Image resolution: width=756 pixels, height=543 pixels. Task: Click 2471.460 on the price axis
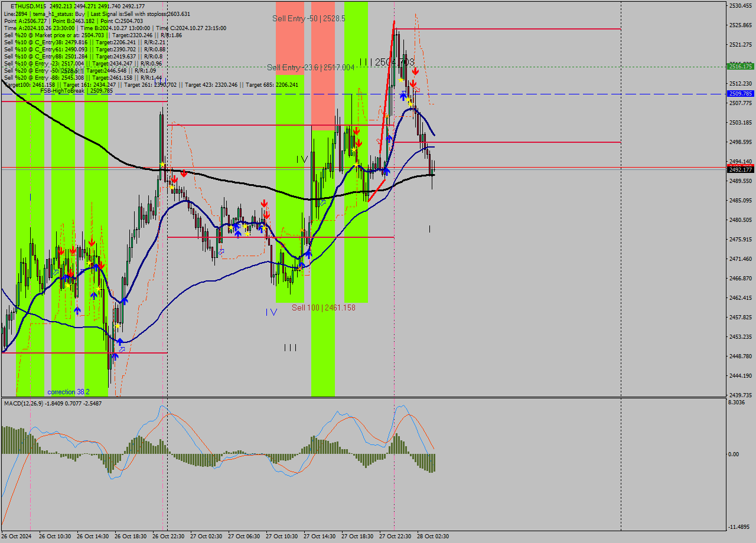click(741, 259)
